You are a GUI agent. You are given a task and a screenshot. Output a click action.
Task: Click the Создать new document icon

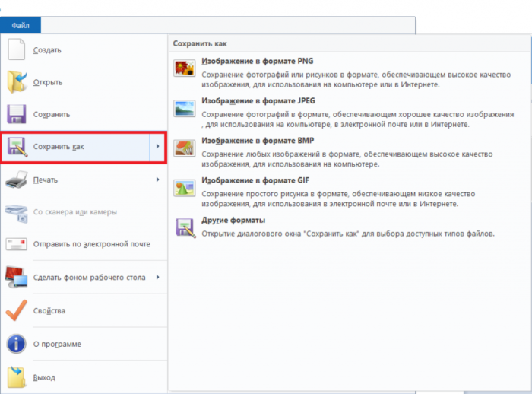click(17, 49)
